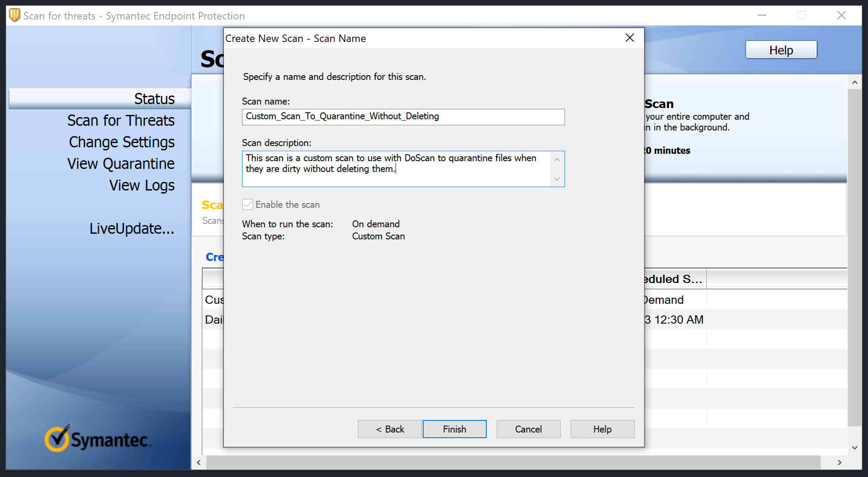Open LiveUpdate from the sidebar

pyautogui.click(x=132, y=229)
